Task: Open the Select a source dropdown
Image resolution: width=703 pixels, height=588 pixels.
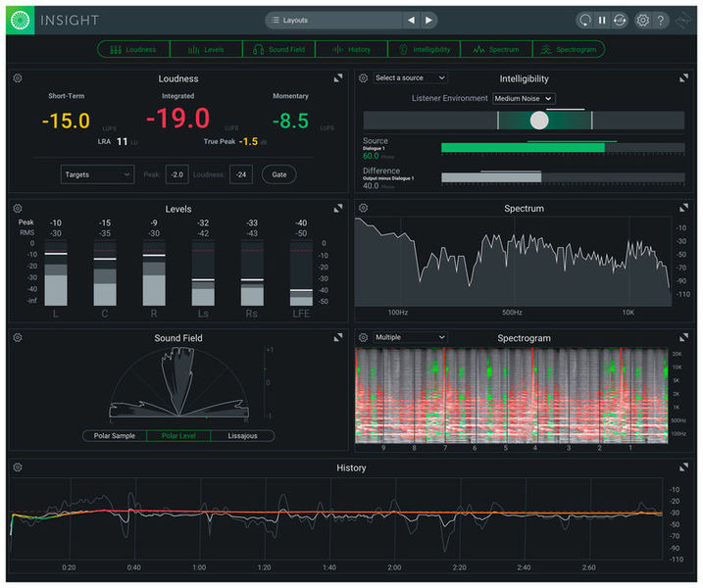Action: click(x=410, y=77)
